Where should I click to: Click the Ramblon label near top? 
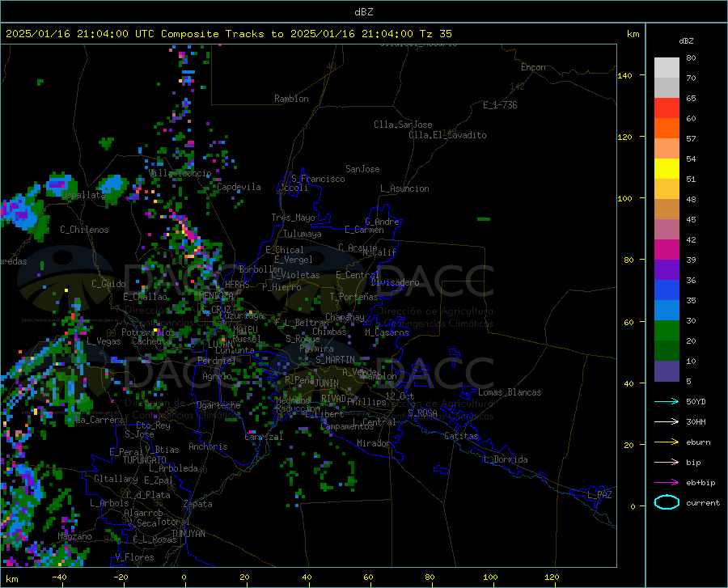[x=291, y=99]
